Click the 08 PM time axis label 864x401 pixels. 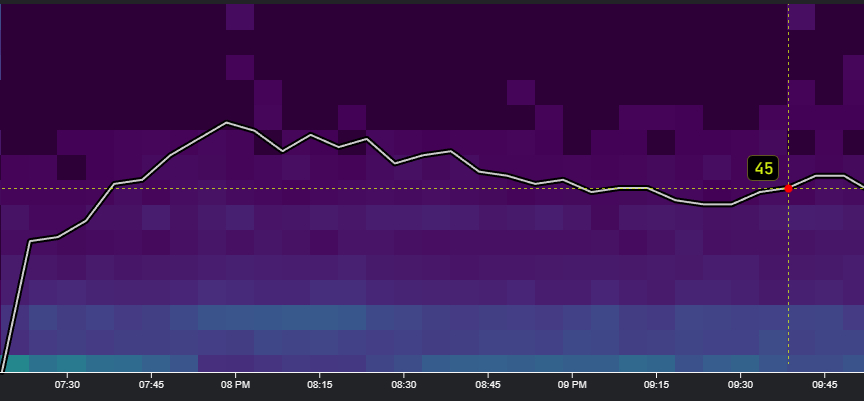(235, 384)
